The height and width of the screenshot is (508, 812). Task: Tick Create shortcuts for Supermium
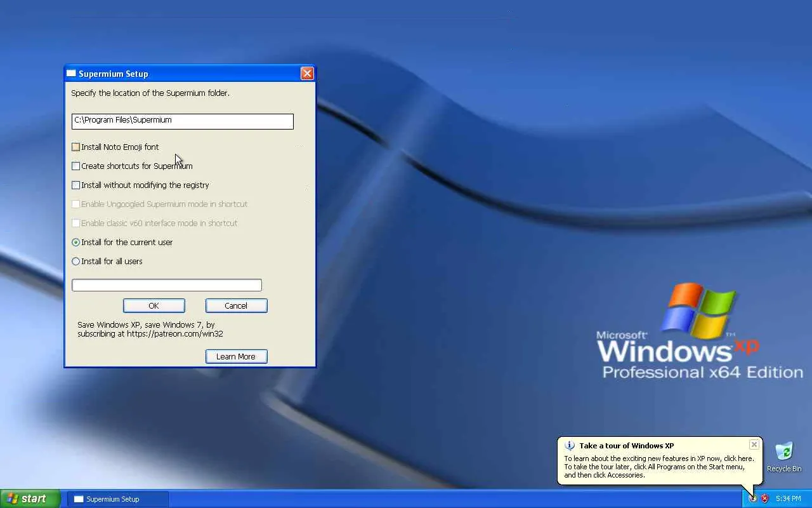76,166
